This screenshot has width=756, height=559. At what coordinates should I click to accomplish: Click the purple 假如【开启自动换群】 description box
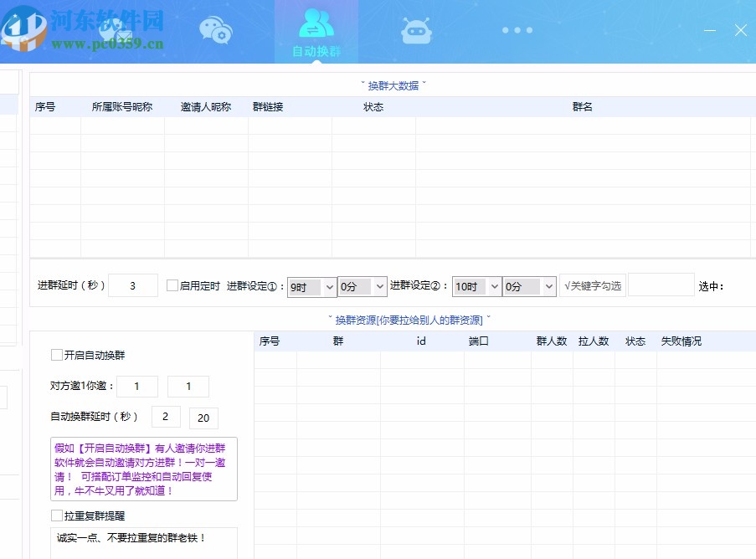point(144,469)
